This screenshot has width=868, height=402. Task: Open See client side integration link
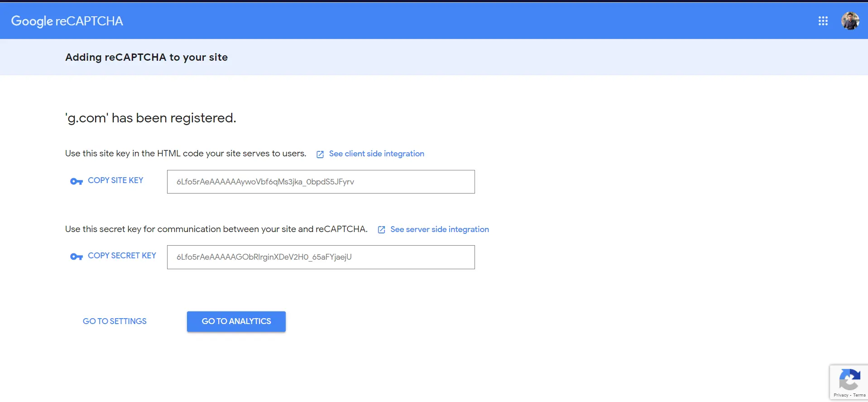coord(377,154)
